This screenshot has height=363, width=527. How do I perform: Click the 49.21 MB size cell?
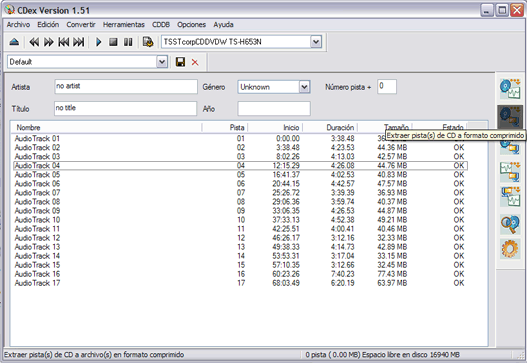click(392, 220)
